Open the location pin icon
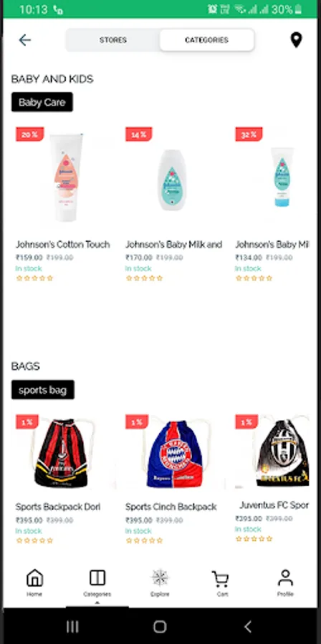 click(296, 40)
